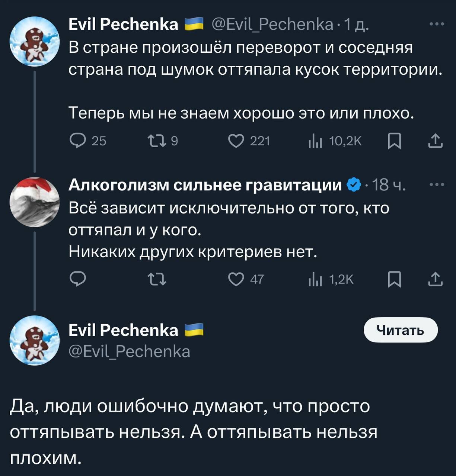The height and width of the screenshot is (476, 456).
Task: Open more options on first tweet
Action: [437, 25]
